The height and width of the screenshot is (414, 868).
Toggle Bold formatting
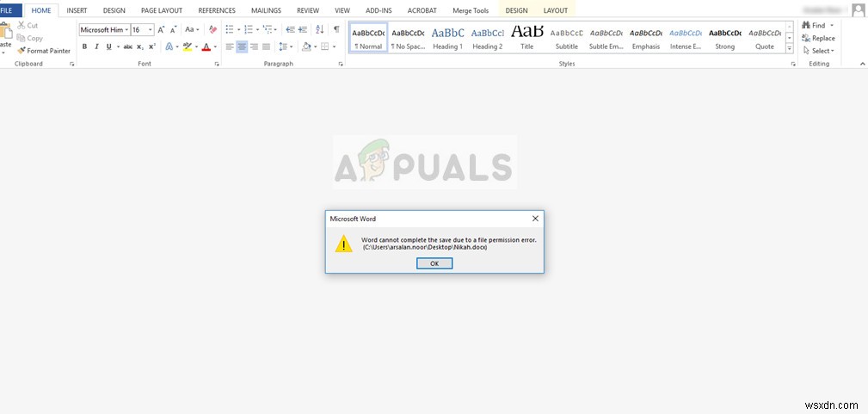coord(84,46)
